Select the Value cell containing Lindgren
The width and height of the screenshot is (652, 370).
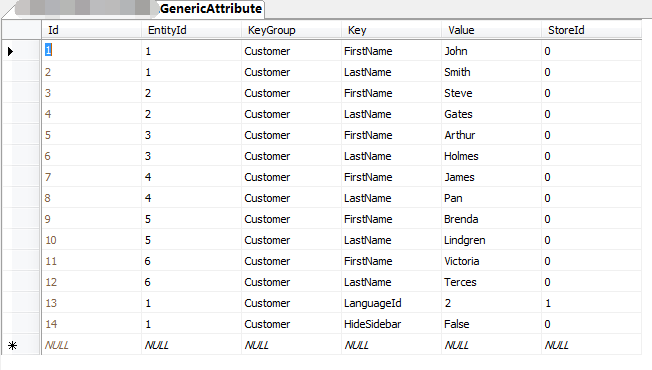491,240
